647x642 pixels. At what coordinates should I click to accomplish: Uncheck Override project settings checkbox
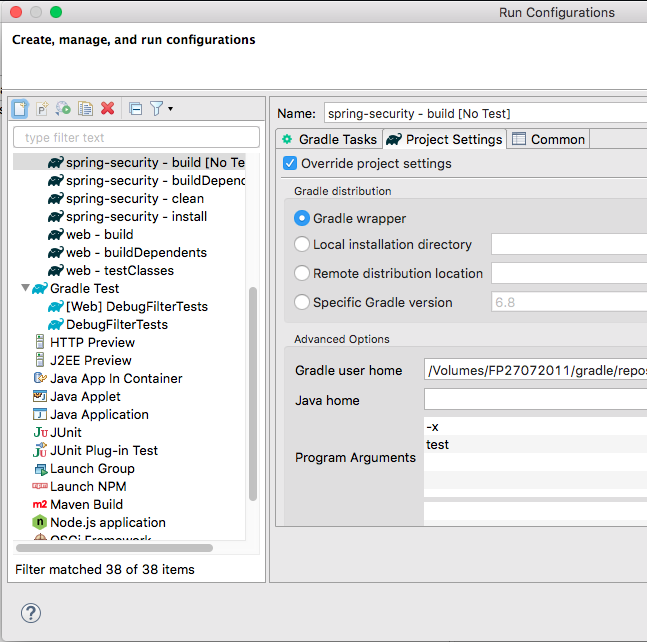click(291, 163)
